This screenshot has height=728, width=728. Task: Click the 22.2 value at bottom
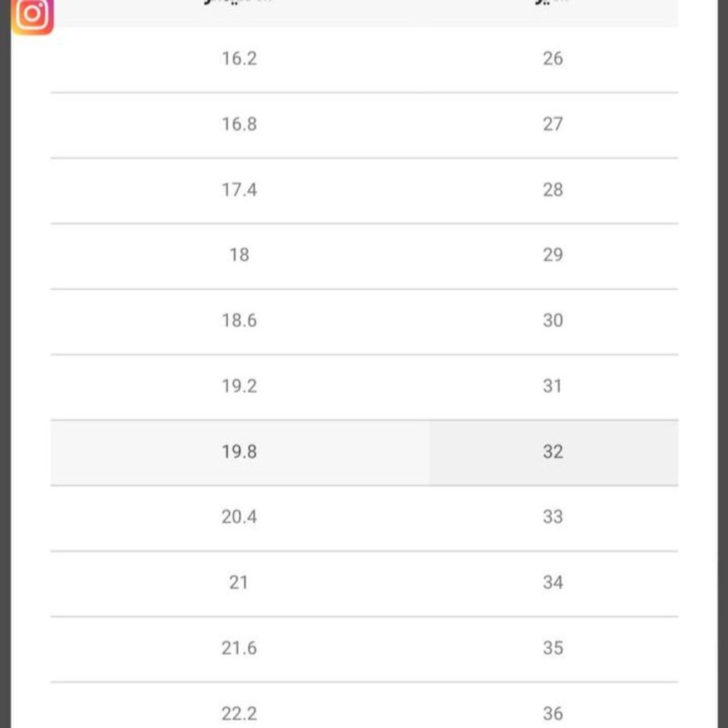[x=239, y=714]
